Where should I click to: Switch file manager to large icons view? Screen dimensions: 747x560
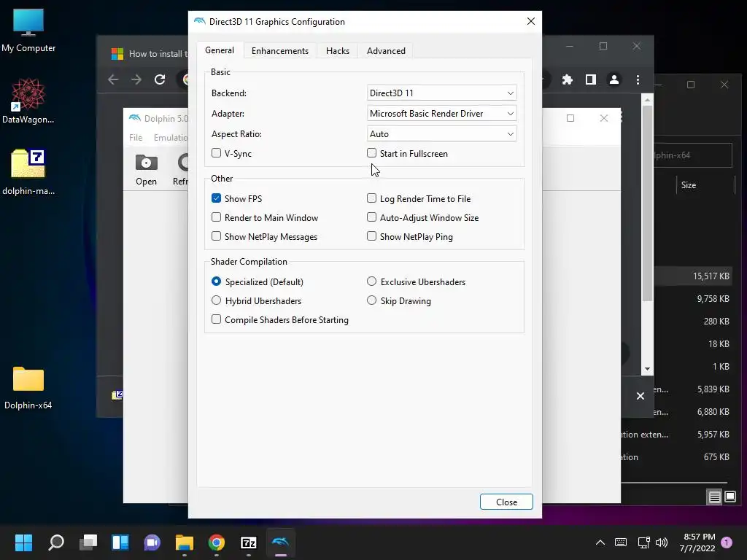[x=730, y=497]
